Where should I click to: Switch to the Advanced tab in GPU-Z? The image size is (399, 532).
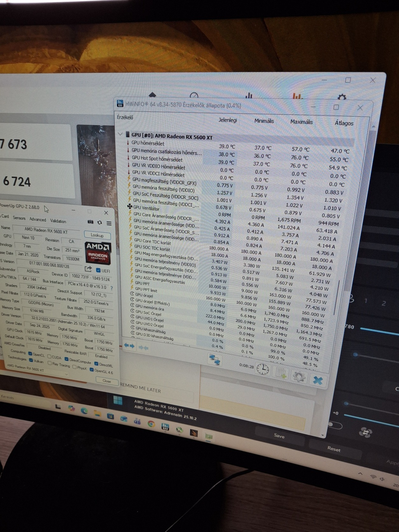tap(38, 219)
